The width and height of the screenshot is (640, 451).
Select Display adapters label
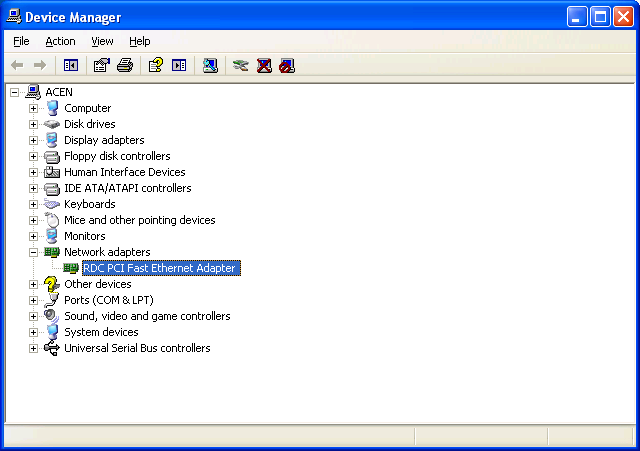pos(104,140)
